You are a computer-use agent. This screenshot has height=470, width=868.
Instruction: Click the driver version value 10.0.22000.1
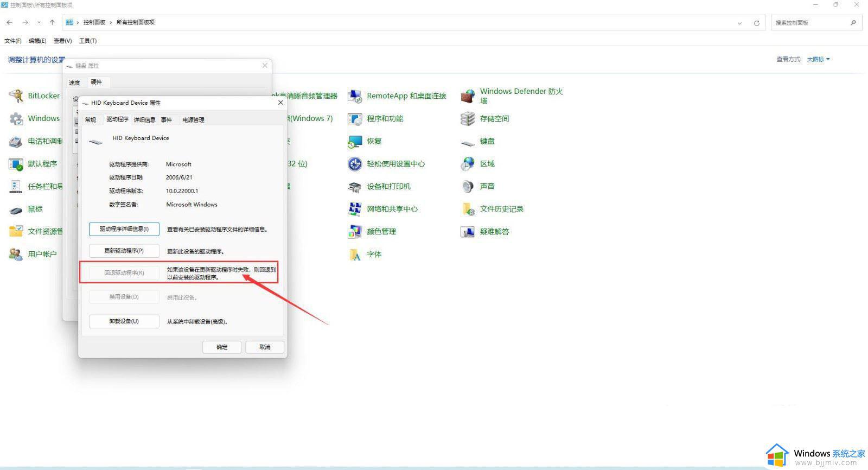(x=182, y=191)
